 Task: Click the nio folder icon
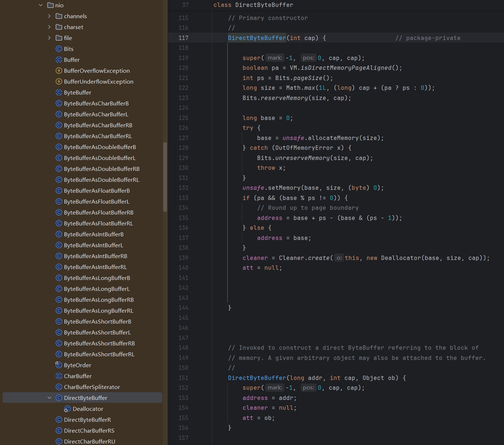[x=51, y=5]
